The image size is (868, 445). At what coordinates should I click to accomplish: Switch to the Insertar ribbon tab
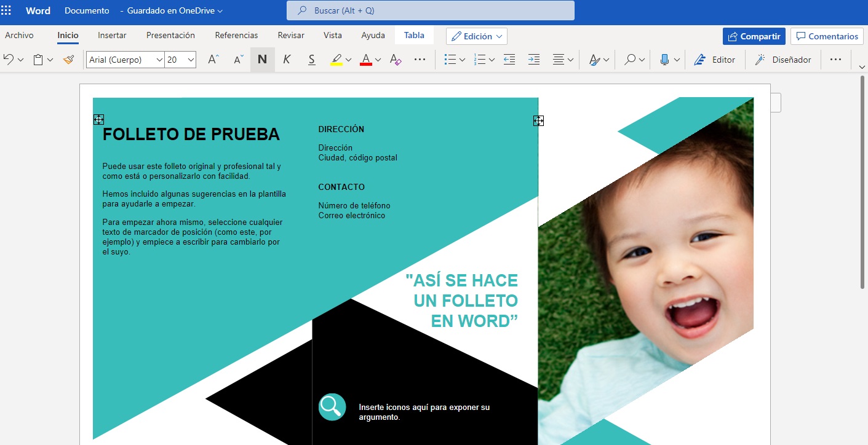pyautogui.click(x=112, y=36)
